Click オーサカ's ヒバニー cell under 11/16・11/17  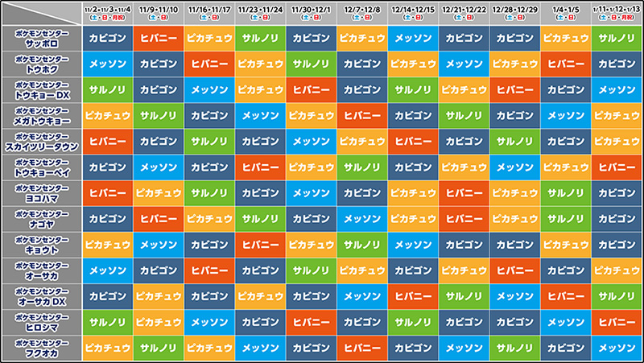(x=209, y=270)
